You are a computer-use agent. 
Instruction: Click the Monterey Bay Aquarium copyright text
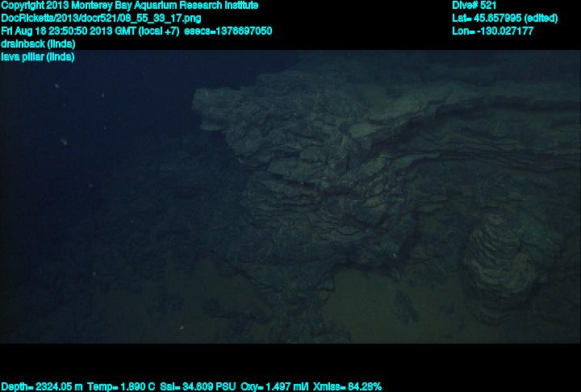[x=130, y=5]
